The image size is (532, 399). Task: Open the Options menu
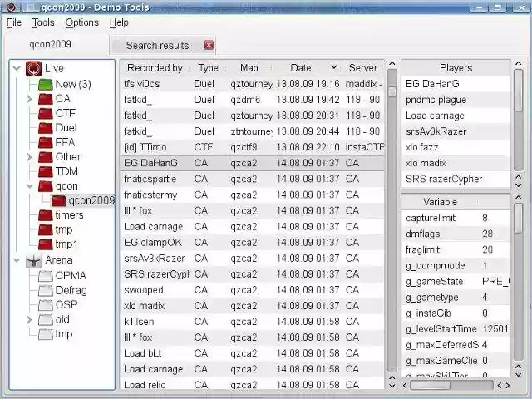(82, 22)
